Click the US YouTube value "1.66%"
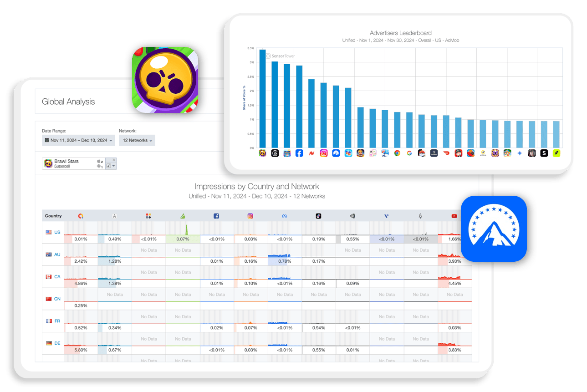Viewport: 587px width, 392px height. click(x=454, y=239)
